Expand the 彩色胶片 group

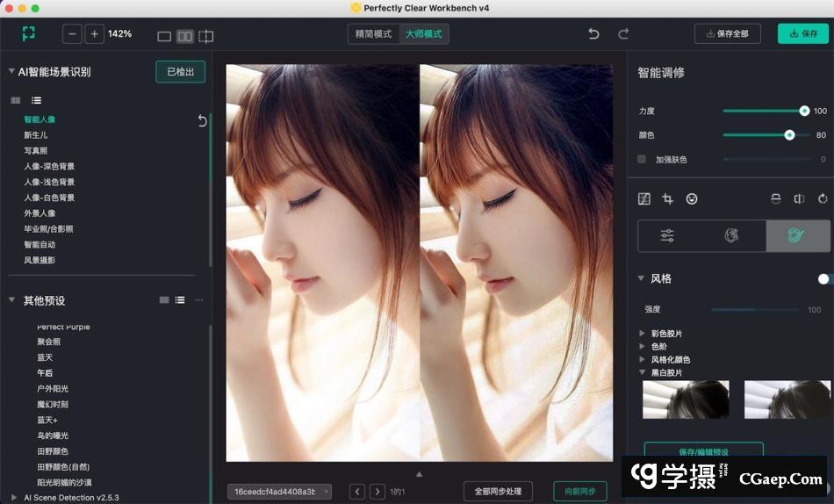[x=642, y=334]
